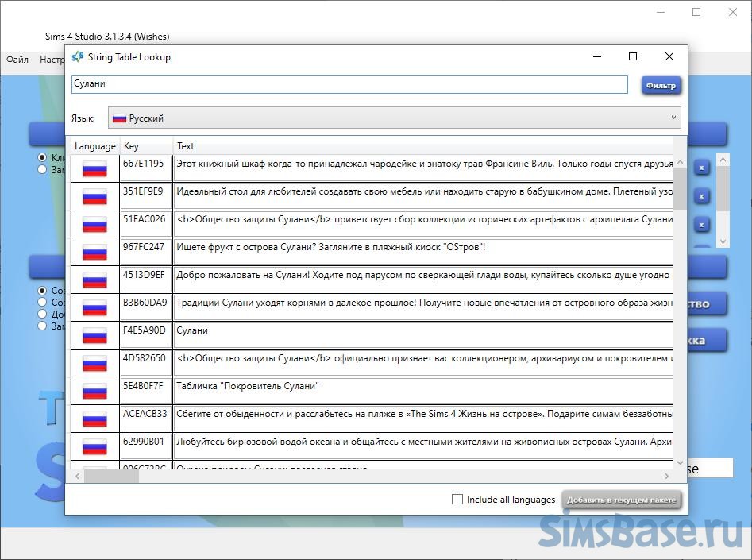Viewport: 752px width, 560px height.
Task: Click the String Table Lookup title icon
Action: pos(77,57)
